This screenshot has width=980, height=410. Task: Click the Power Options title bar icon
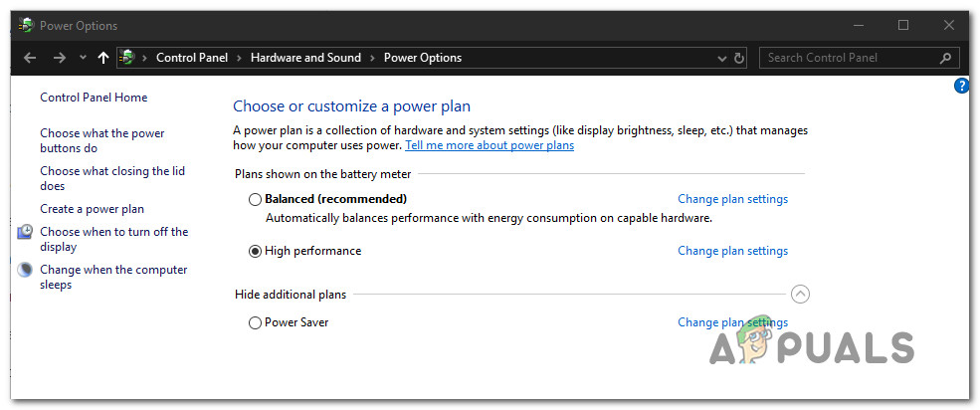[x=25, y=25]
